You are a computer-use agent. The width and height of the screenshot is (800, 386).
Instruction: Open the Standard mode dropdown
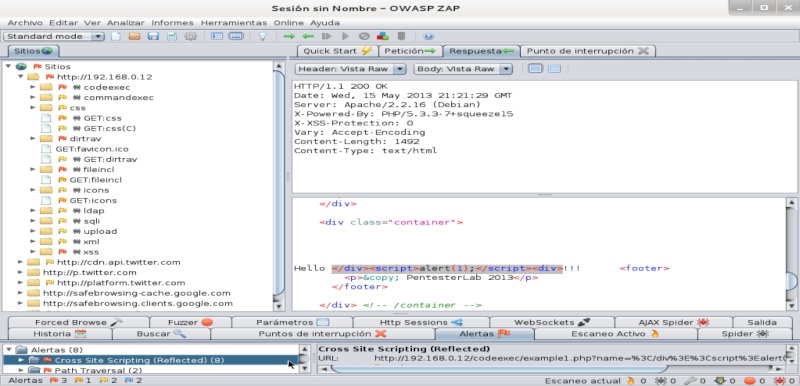pos(54,36)
